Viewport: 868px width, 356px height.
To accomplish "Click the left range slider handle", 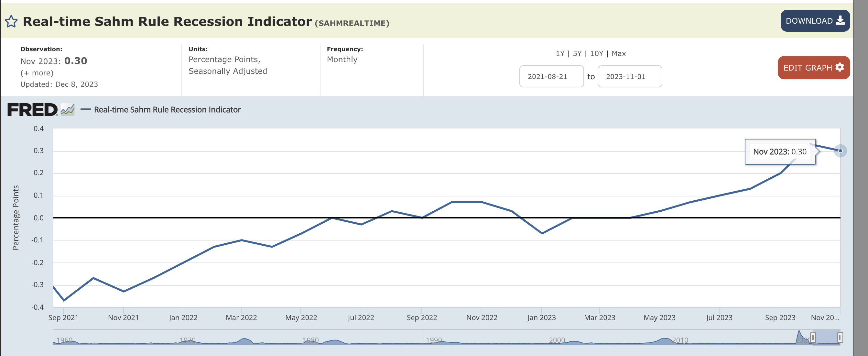I will [813, 337].
